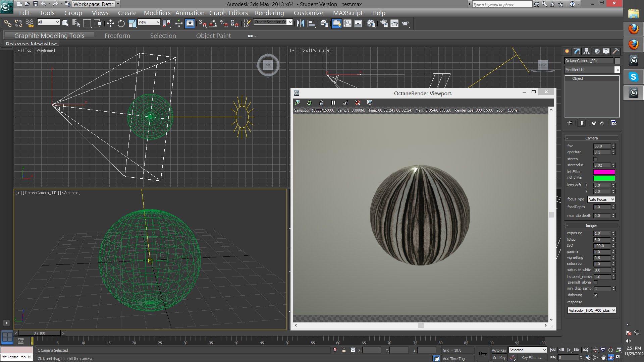
Task: Click the Key Filters button
Action: (x=531, y=358)
